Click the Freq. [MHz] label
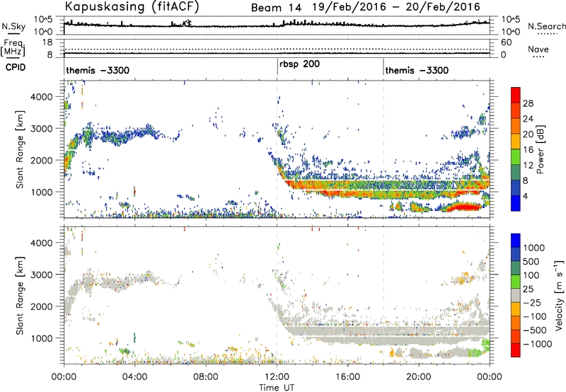Image resolution: width=566 pixels, height=392 pixels. point(13,47)
